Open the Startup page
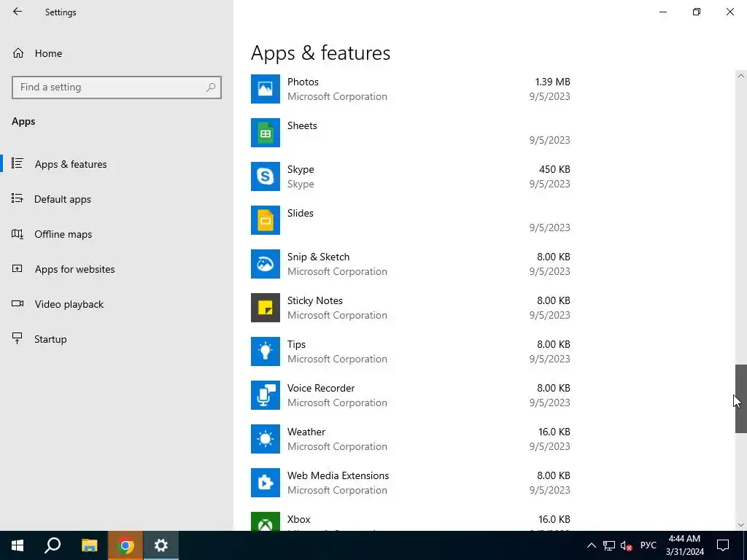This screenshot has width=747, height=560. tap(117, 339)
